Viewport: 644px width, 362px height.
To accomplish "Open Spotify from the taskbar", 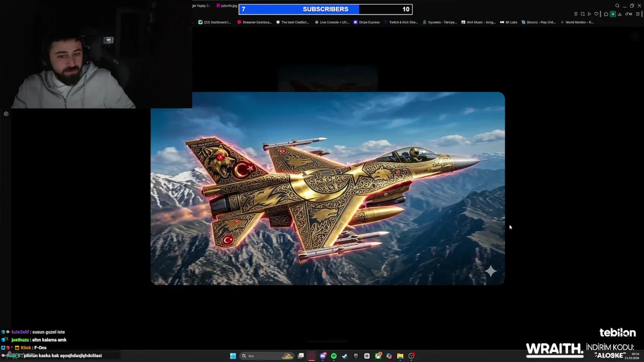I will 334,356.
